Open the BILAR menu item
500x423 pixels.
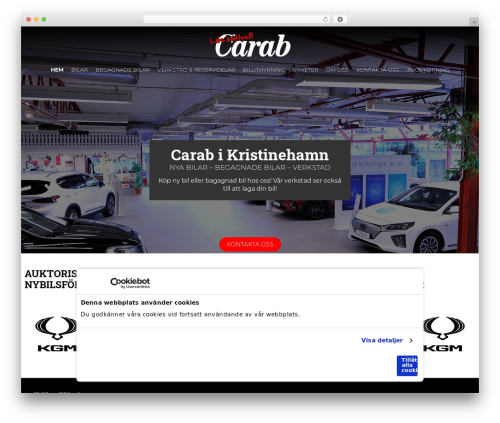[80, 70]
